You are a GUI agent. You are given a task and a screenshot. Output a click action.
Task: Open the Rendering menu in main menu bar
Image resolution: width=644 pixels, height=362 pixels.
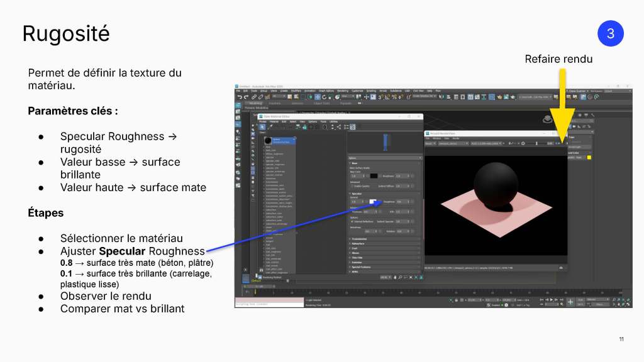(343, 90)
